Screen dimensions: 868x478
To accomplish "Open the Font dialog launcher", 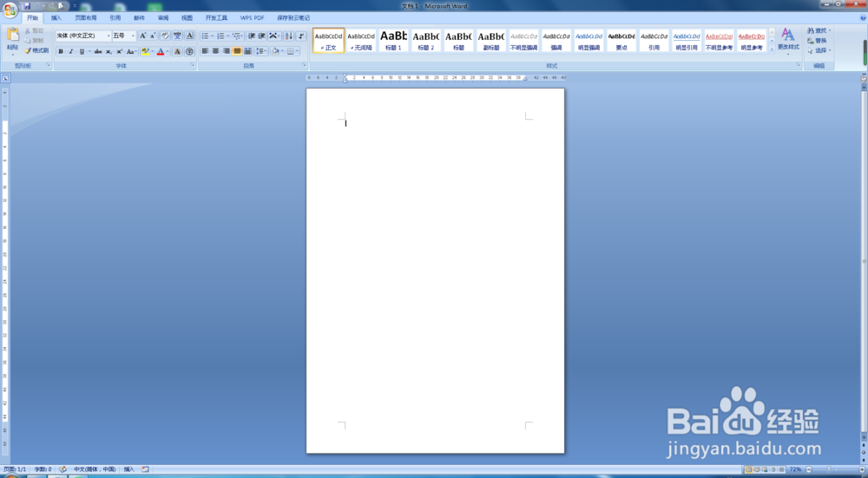I will pos(192,65).
